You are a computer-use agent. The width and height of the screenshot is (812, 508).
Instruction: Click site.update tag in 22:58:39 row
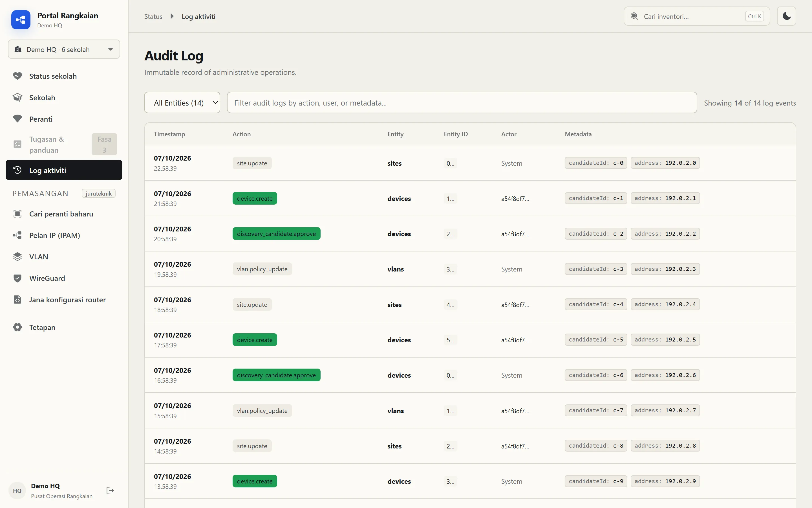pyautogui.click(x=252, y=163)
